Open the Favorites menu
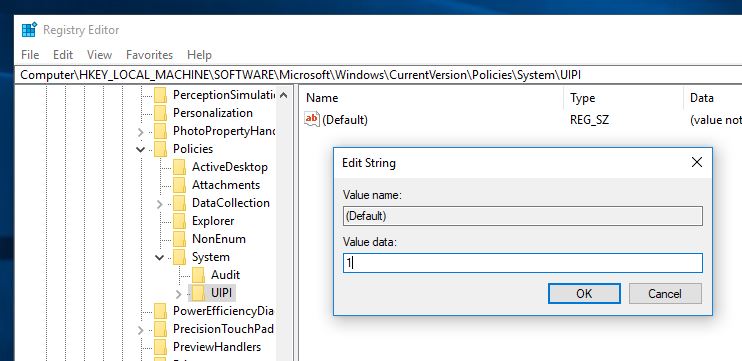Viewport: 742px width, 361px height. [x=150, y=55]
